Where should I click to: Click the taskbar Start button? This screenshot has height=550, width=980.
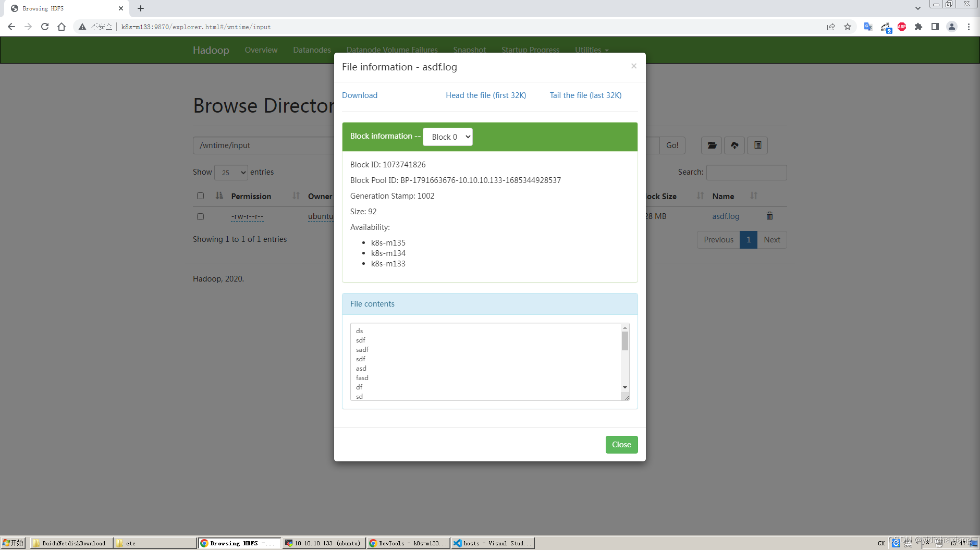click(x=13, y=543)
